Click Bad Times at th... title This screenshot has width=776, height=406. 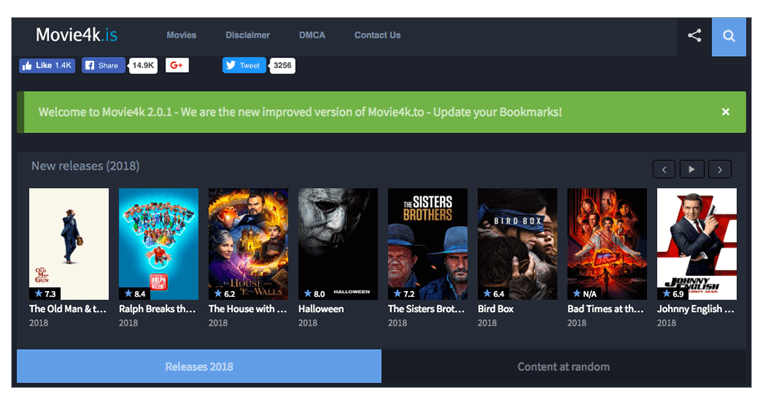(605, 309)
